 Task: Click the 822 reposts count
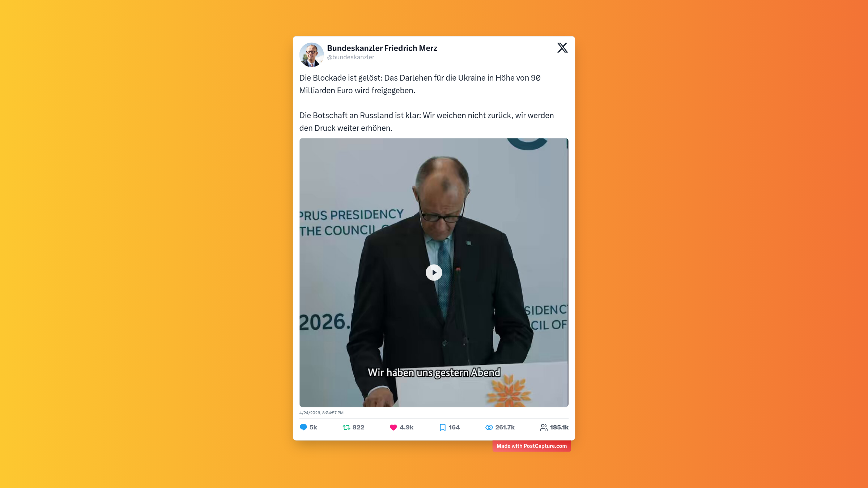(358, 427)
